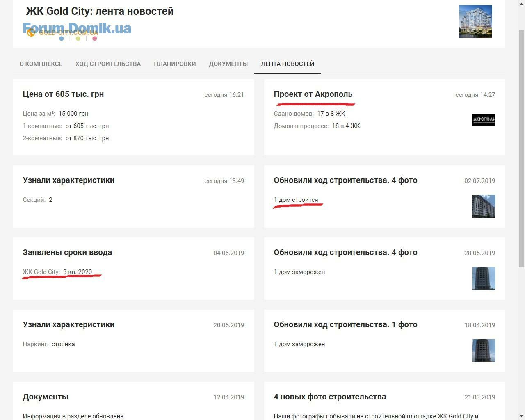This screenshot has height=420, width=525.
Task: Open the '4 новых фото строительства' heading
Action: [x=330, y=397]
